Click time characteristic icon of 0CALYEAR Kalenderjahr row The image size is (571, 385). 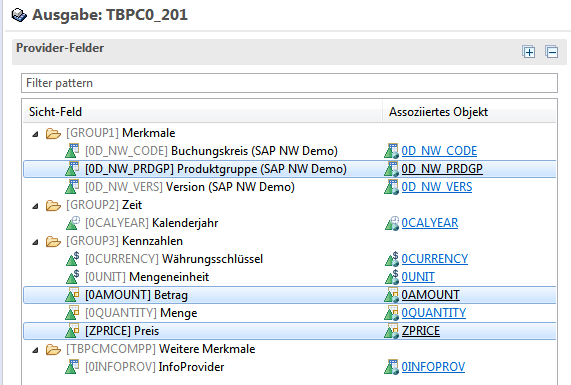click(x=73, y=223)
